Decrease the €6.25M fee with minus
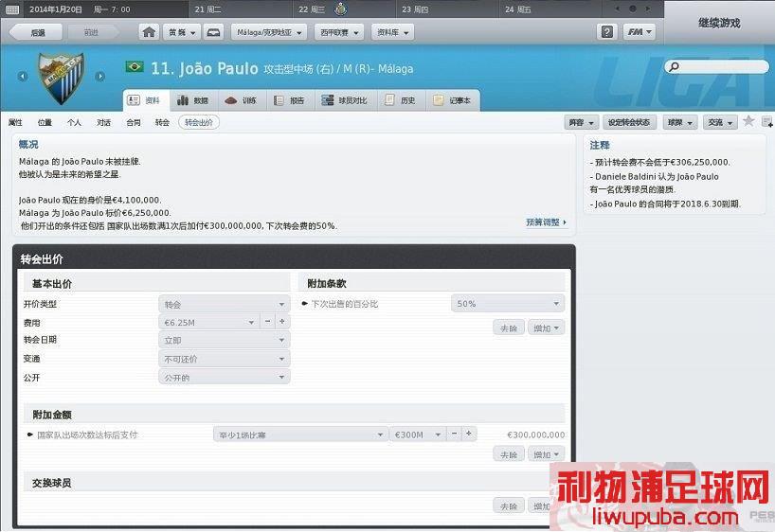 [267, 322]
